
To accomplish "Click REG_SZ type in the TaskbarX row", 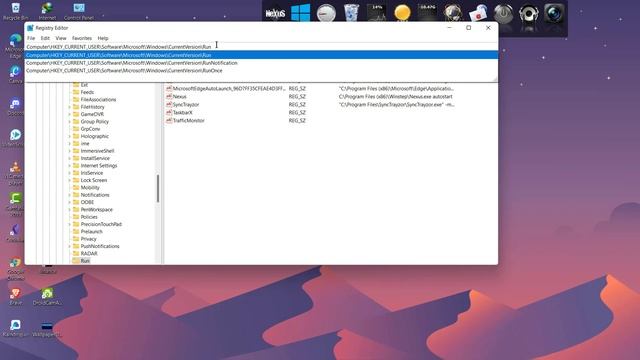I will (297, 112).
